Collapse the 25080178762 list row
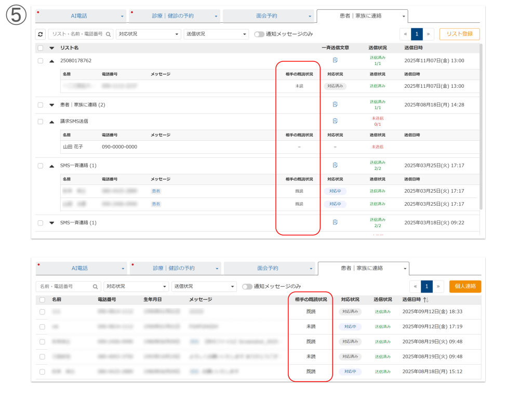The height and width of the screenshot is (399, 532). [51, 61]
